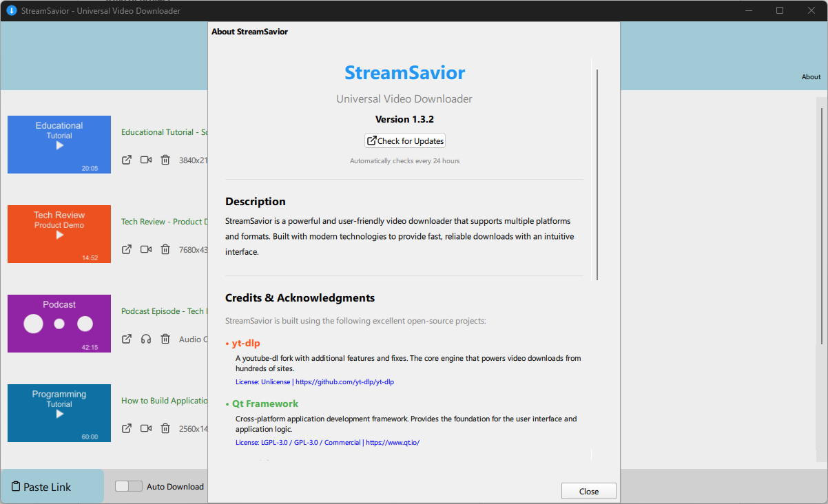Click the Paste Link button

(x=52, y=487)
